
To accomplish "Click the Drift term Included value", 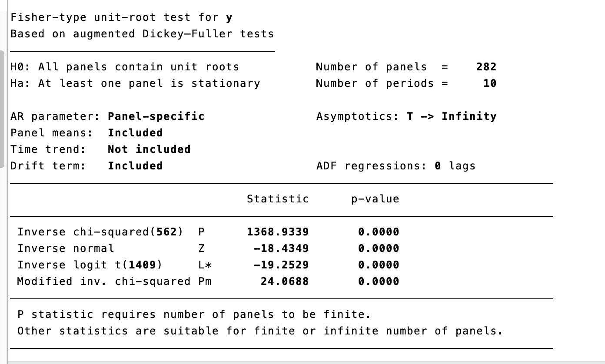I will (x=135, y=166).
